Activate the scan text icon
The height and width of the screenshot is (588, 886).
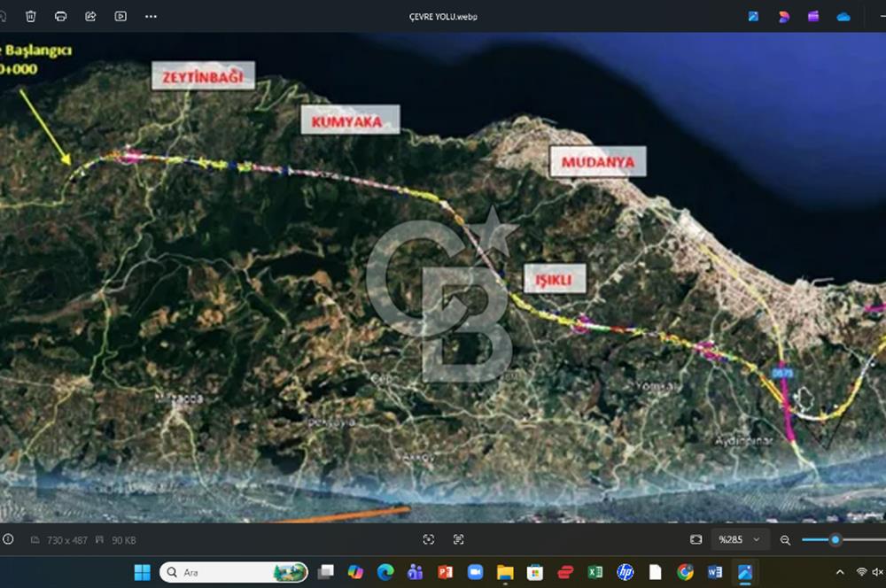click(458, 539)
